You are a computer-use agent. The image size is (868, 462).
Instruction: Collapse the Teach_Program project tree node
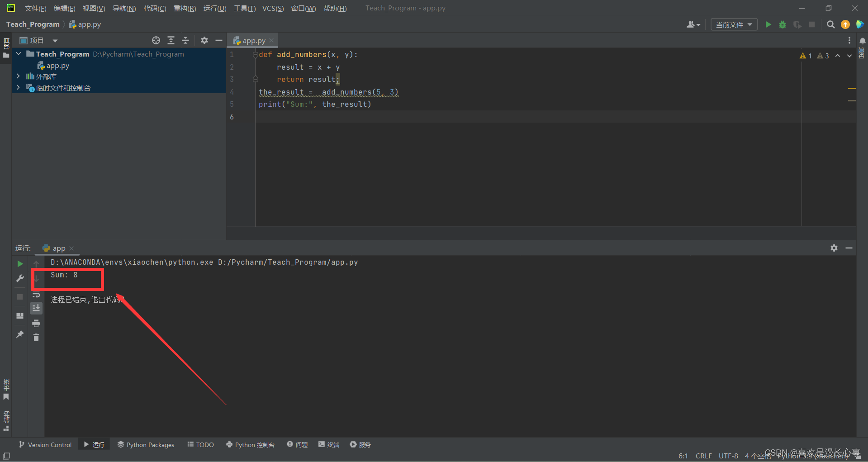tap(19, 54)
